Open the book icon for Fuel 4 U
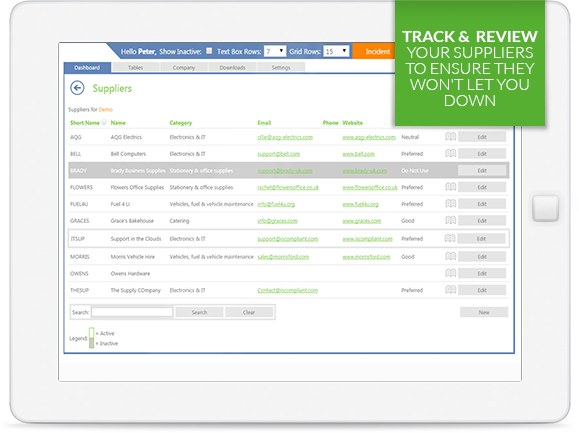The height and width of the screenshot is (433, 579). click(x=450, y=204)
